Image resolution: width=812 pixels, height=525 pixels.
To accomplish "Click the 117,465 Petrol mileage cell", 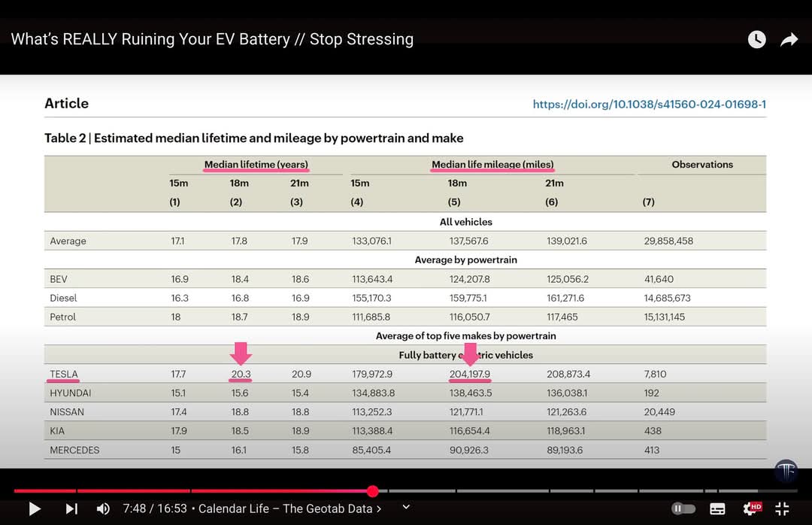I will click(562, 317).
